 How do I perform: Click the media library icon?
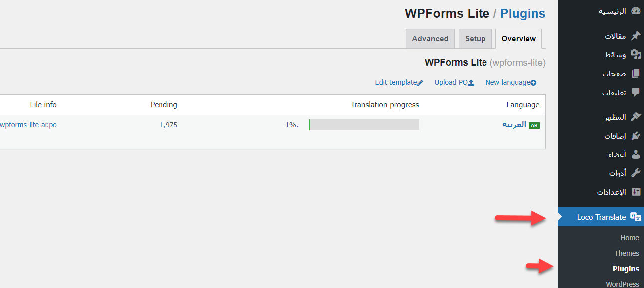(635, 54)
